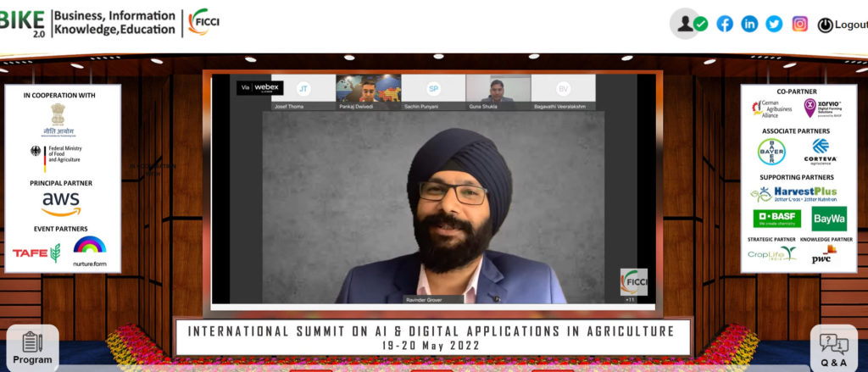Click the user profile avatar icon

[x=684, y=24]
